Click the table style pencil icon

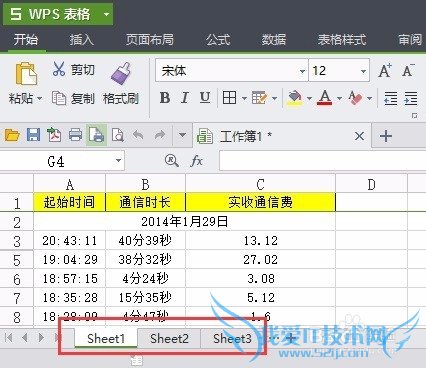coord(259,98)
